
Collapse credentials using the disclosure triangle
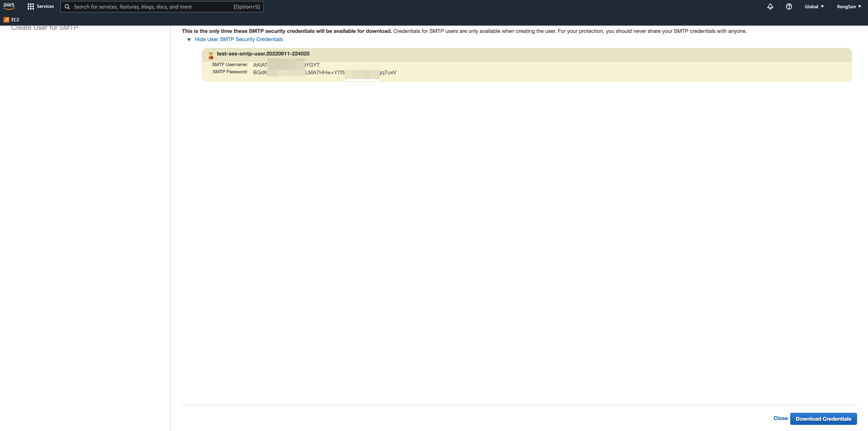pos(189,40)
